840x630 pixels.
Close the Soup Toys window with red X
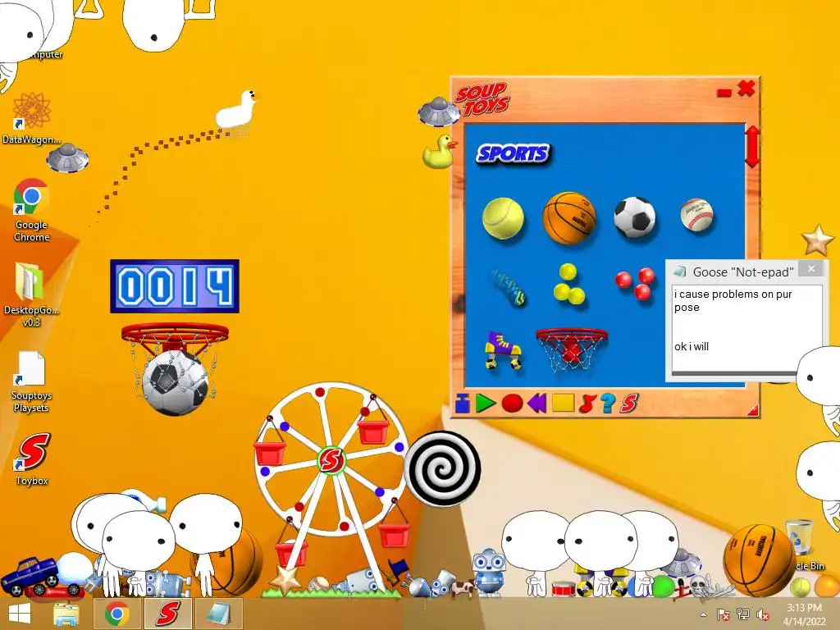[x=746, y=89]
